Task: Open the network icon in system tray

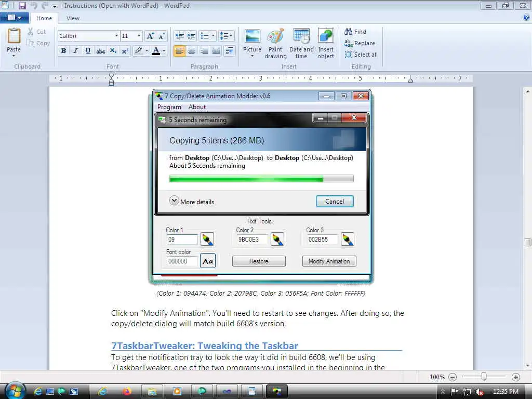Action: (467, 392)
